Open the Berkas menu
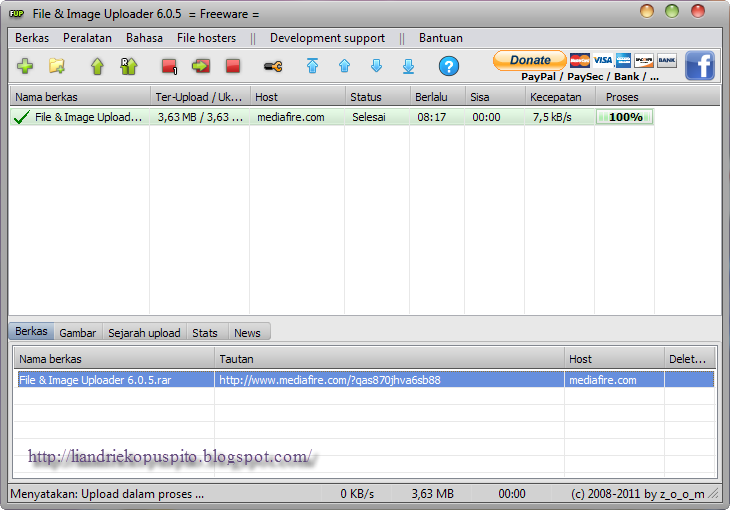The width and height of the screenshot is (730, 510). tap(32, 38)
